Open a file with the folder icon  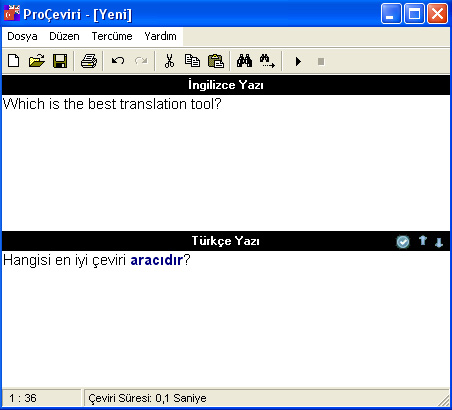point(37,61)
